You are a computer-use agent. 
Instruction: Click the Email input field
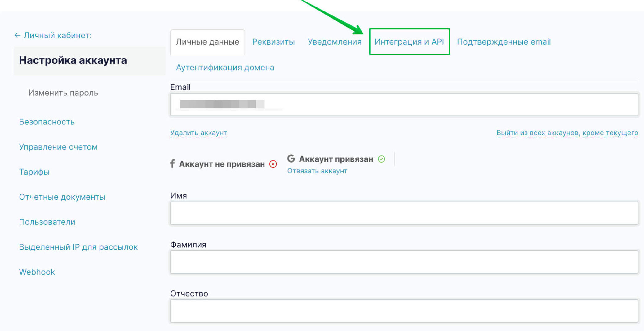(x=404, y=105)
